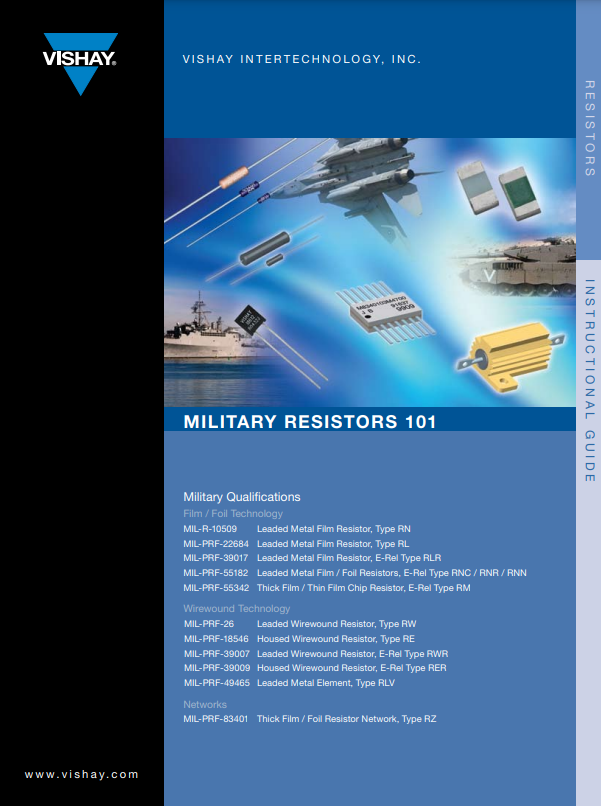This screenshot has height=806, width=601.
Task: Click the 'VISHAY INTERTECHNOLOGY, INC.' header text
Action: click(302, 59)
